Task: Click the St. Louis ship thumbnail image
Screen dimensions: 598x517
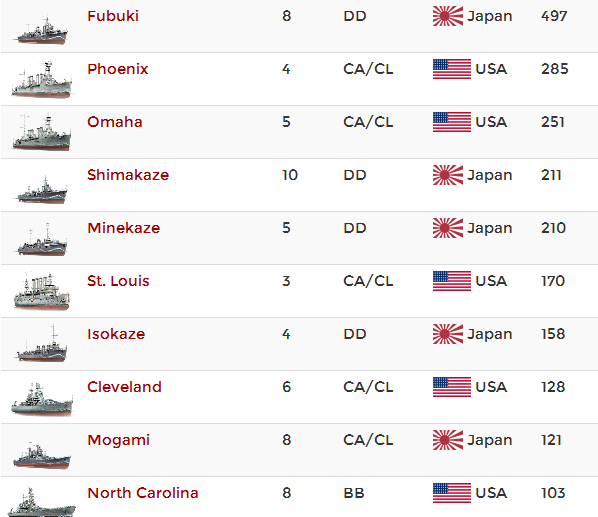Action: 41,291
